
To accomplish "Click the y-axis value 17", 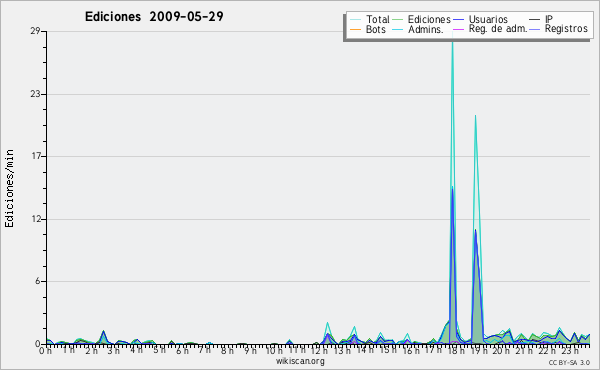I will click(35, 156).
